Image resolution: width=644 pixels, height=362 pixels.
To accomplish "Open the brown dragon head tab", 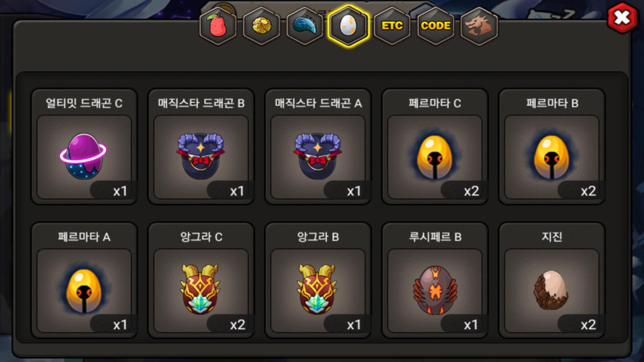I will pos(479,26).
